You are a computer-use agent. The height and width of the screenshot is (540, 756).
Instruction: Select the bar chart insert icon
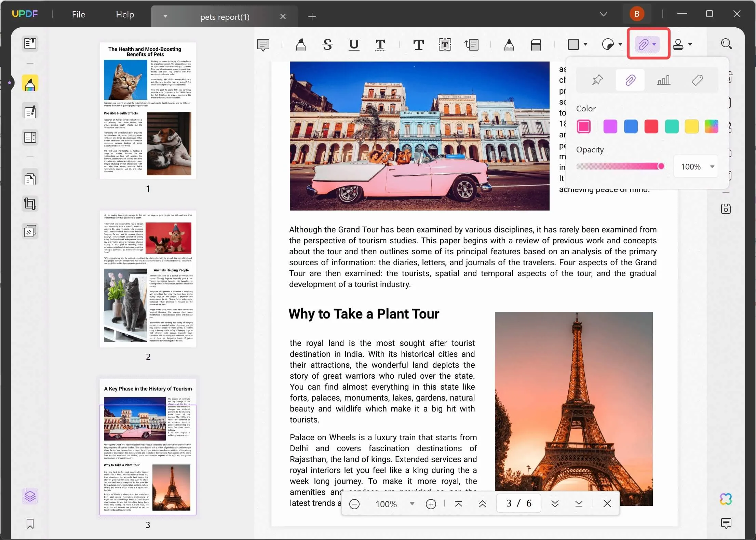point(663,80)
